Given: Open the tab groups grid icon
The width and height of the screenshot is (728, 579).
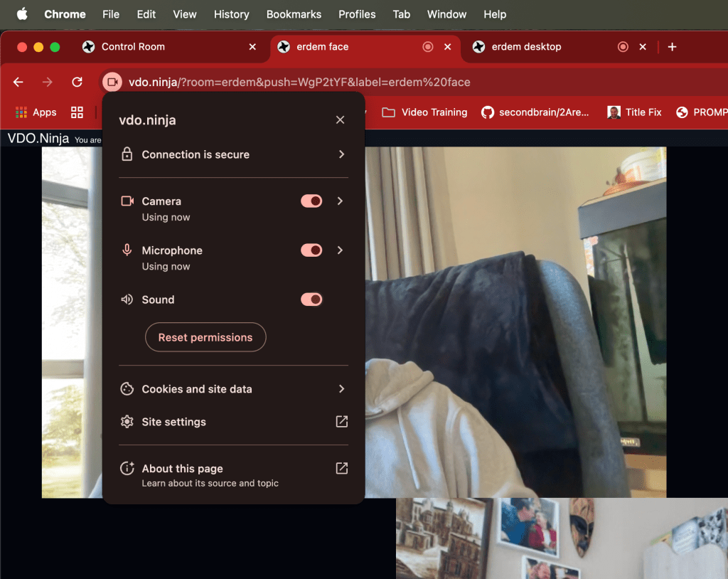Looking at the screenshot, I should [77, 112].
